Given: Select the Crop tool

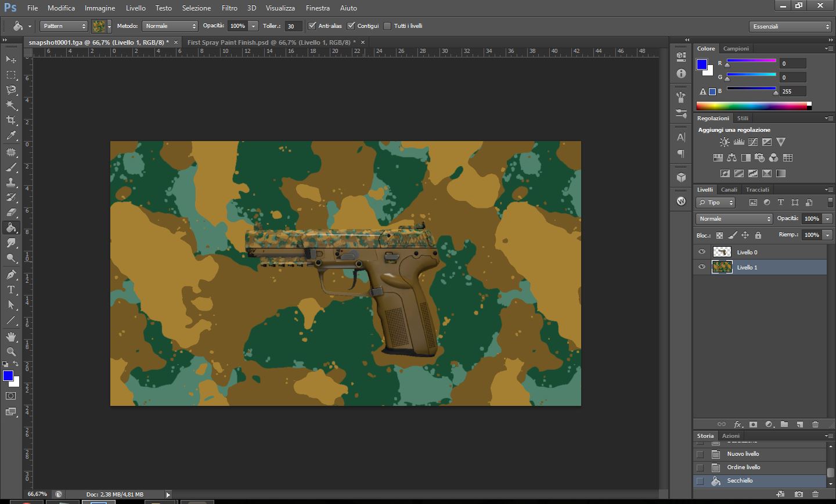Looking at the screenshot, I should click(x=11, y=120).
